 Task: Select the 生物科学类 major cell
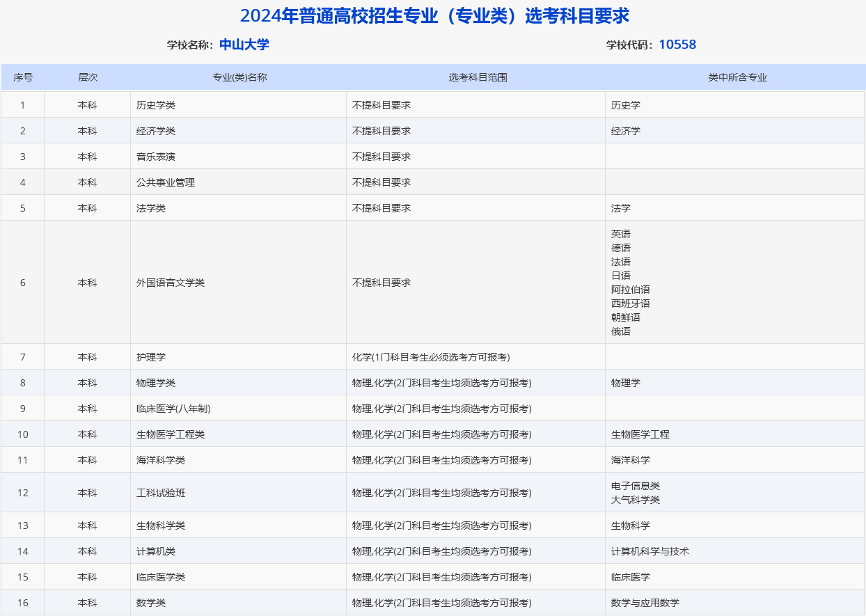239,526
